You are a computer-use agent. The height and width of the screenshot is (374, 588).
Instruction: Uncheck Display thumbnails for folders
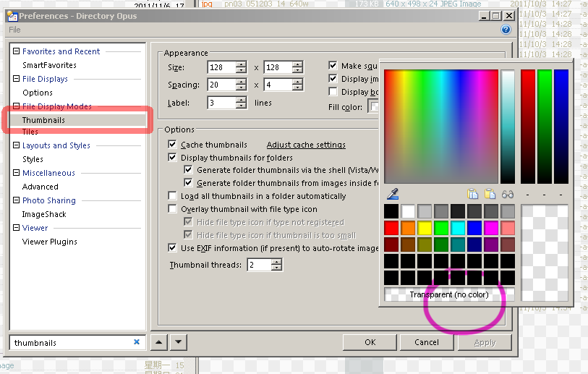tap(172, 157)
